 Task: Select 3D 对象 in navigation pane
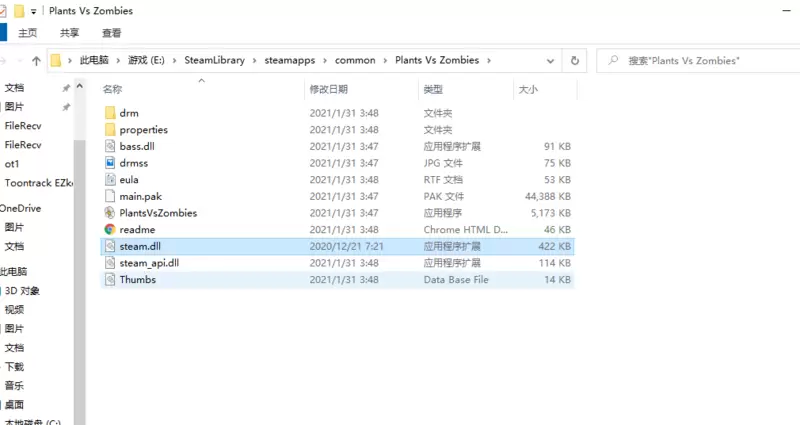point(22,291)
